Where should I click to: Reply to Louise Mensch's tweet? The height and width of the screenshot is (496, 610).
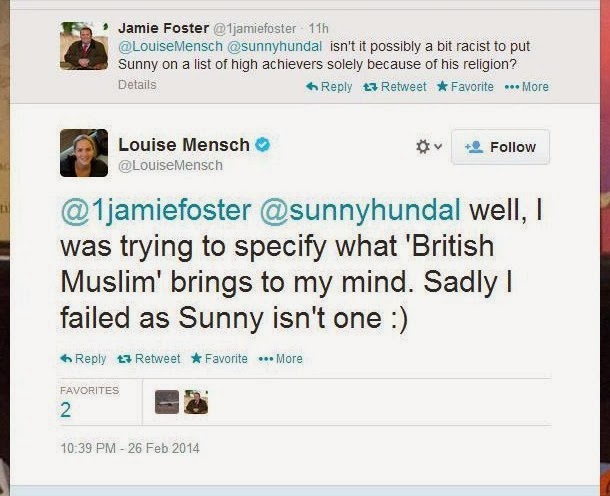83,359
